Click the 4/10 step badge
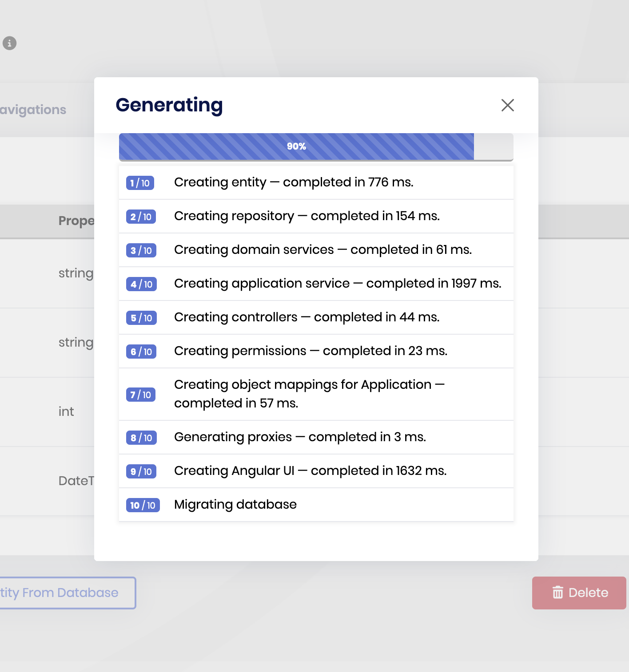629x672 pixels. coord(141,284)
